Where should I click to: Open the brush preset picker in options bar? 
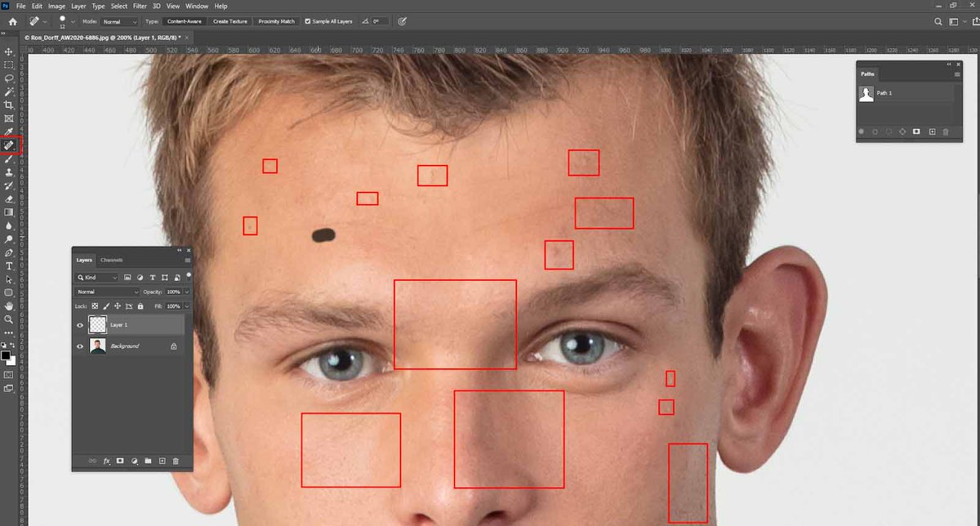coord(70,21)
